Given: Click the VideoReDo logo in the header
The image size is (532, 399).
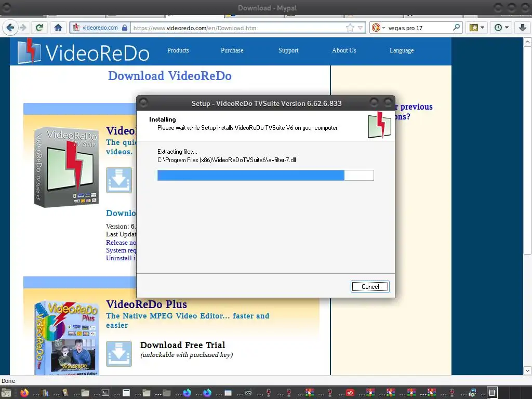Looking at the screenshot, I should tap(83, 51).
